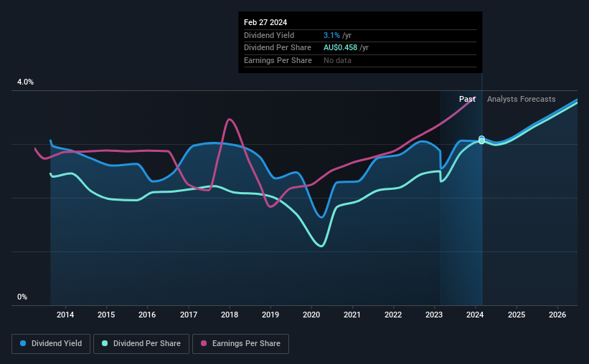
Task: Click the 2026 x-axis label
Action: point(557,315)
